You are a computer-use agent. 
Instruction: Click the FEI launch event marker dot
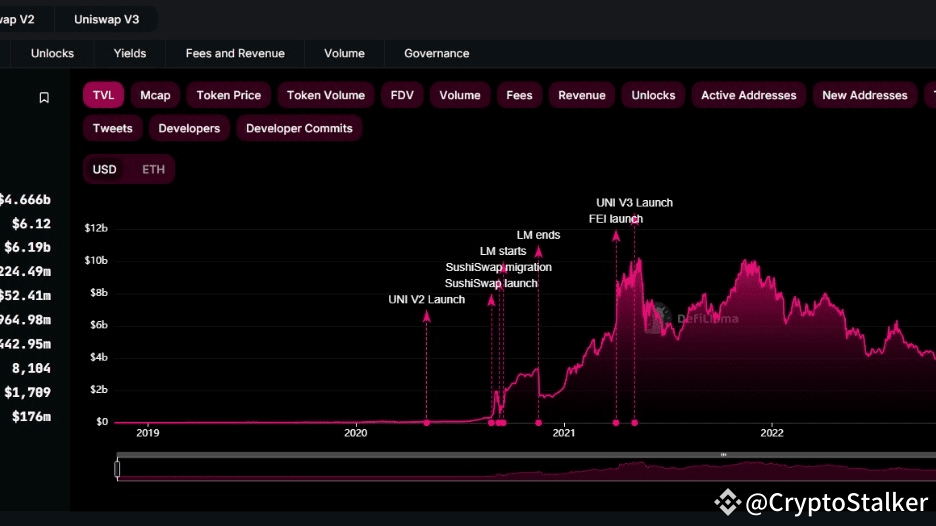pos(616,423)
